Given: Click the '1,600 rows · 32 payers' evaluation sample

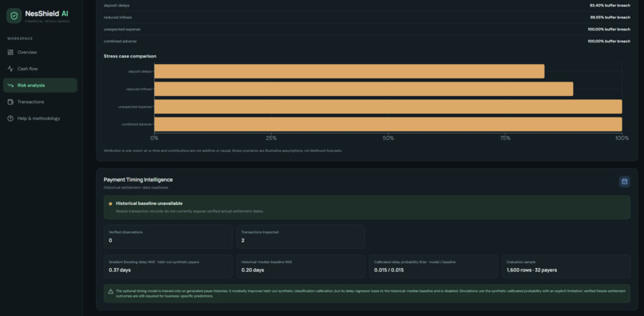Looking at the screenshot, I should click(532, 270).
